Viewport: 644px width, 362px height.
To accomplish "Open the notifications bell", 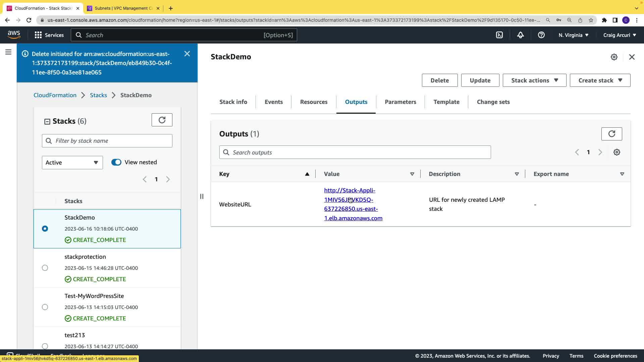I will pos(520,35).
